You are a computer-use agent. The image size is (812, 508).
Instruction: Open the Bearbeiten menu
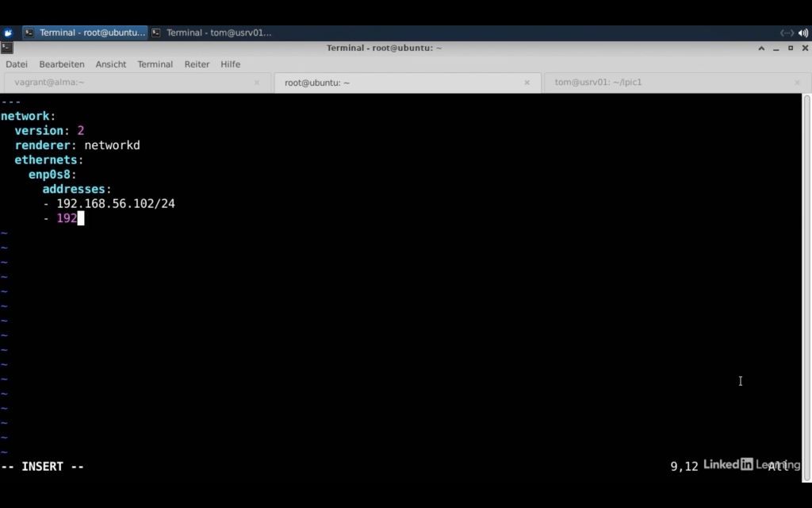click(x=62, y=64)
